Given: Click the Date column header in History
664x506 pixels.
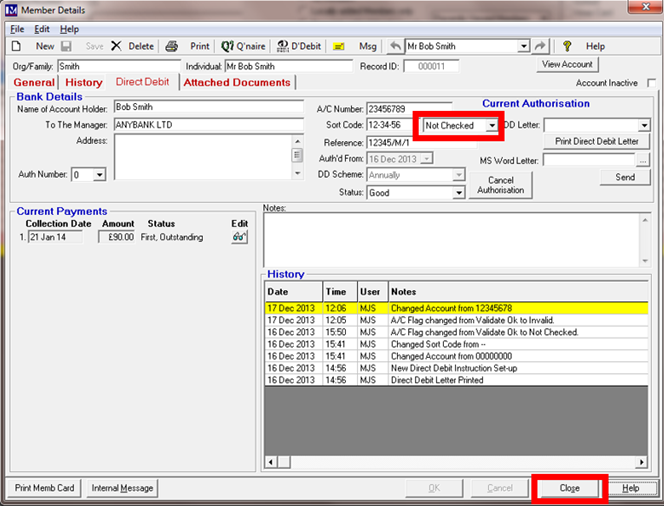Looking at the screenshot, I should [x=294, y=292].
